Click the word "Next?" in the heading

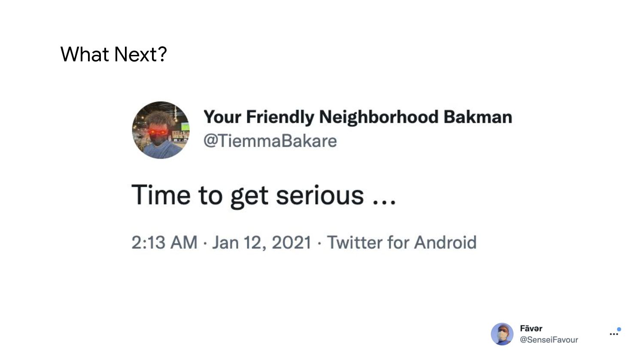[x=140, y=54]
